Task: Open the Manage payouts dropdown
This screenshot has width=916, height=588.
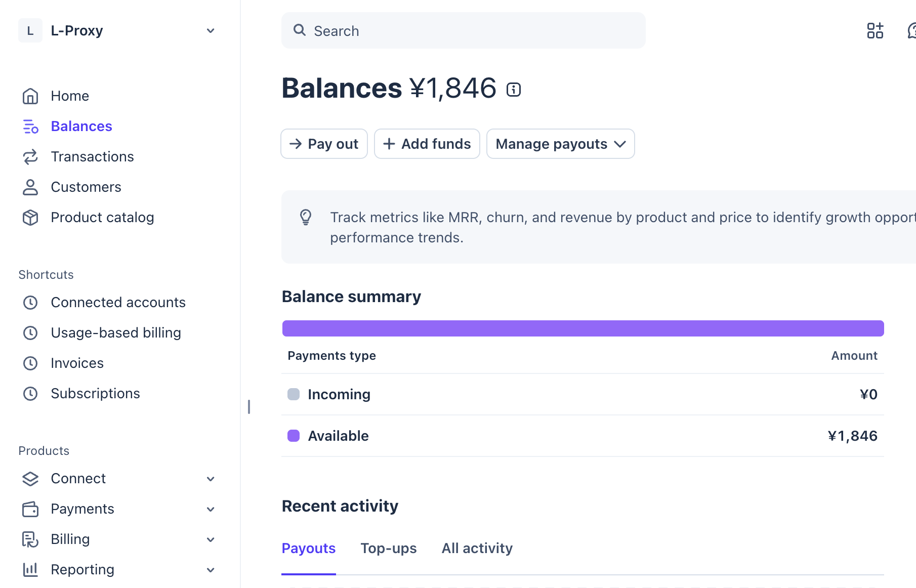Action: click(x=561, y=144)
